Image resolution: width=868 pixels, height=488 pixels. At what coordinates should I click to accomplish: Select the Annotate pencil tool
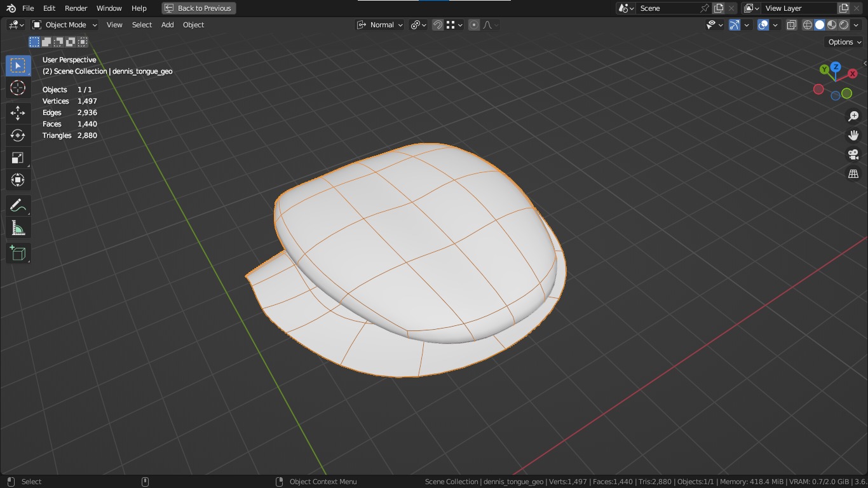point(18,205)
